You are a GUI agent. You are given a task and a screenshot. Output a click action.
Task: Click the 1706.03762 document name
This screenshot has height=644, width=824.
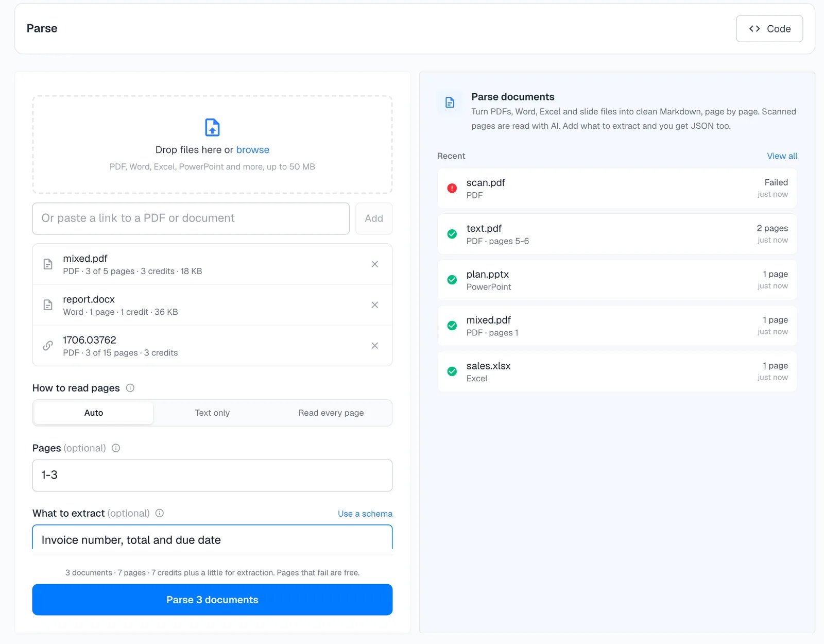[x=90, y=340]
